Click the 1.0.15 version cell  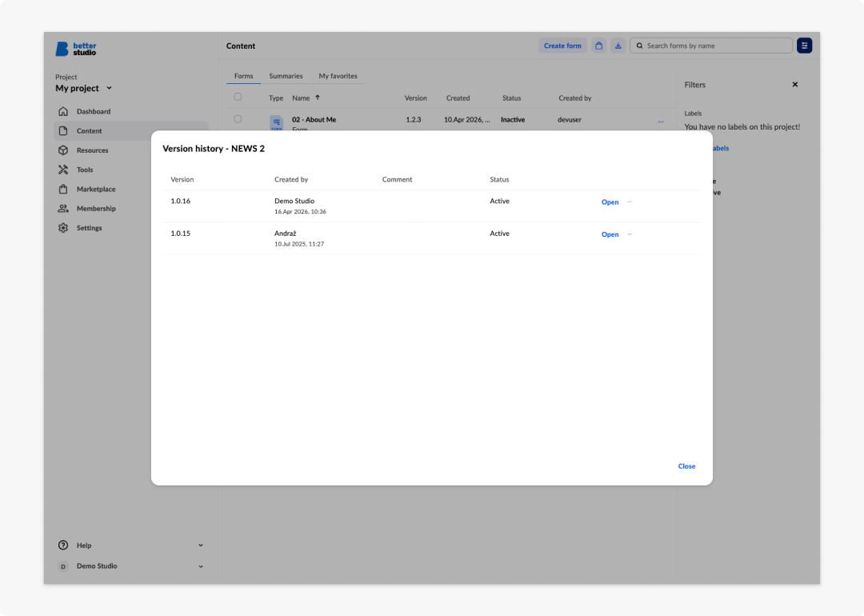(x=180, y=234)
